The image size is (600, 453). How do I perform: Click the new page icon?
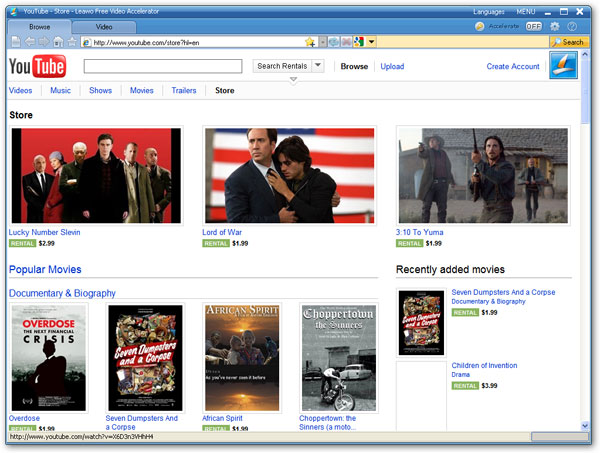click(x=16, y=42)
